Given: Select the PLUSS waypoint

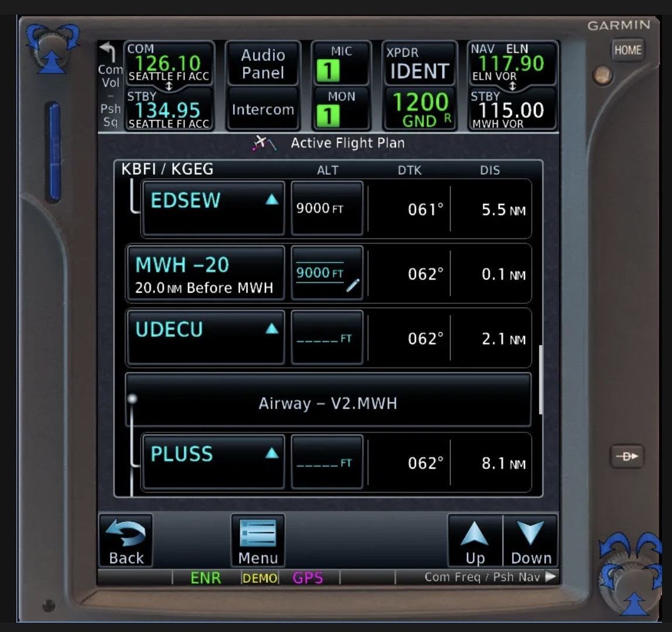Looking at the screenshot, I should coord(213,462).
